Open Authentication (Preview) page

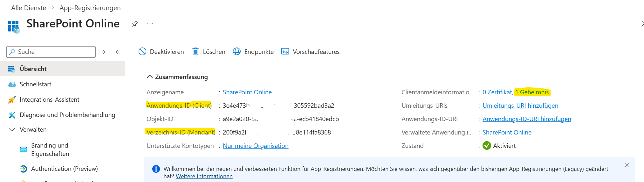(x=64, y=169)
